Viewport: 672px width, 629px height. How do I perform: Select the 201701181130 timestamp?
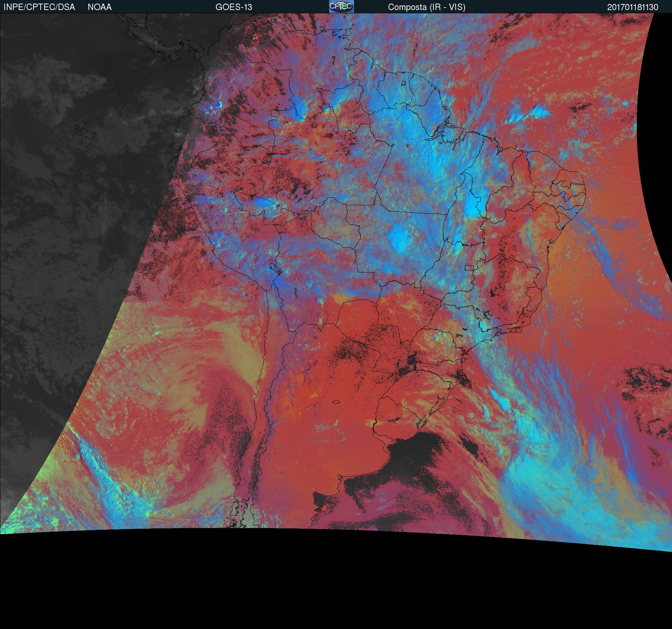pyautogui.click(x=632, y=7)
